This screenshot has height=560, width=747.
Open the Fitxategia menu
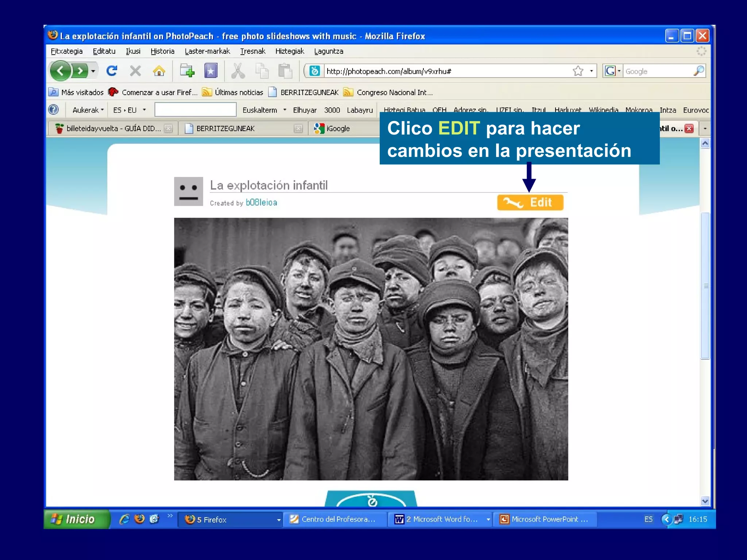(67, 51)
